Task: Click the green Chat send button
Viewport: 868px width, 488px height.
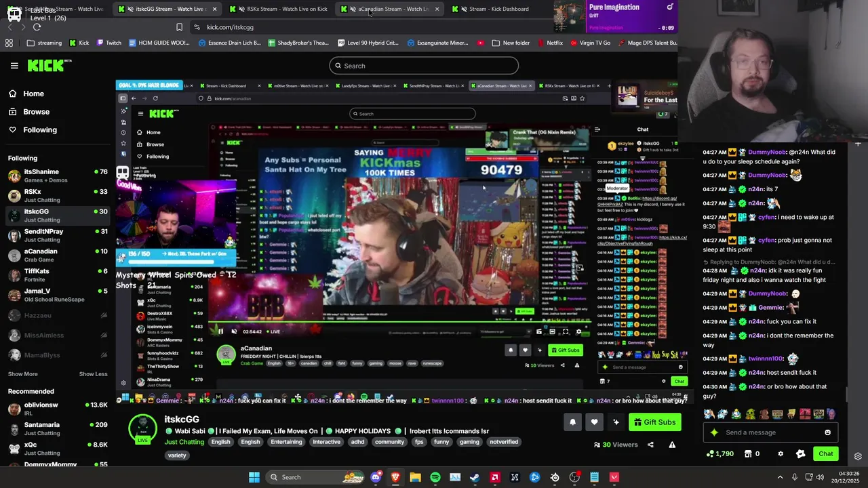Action: coord(825,454)
